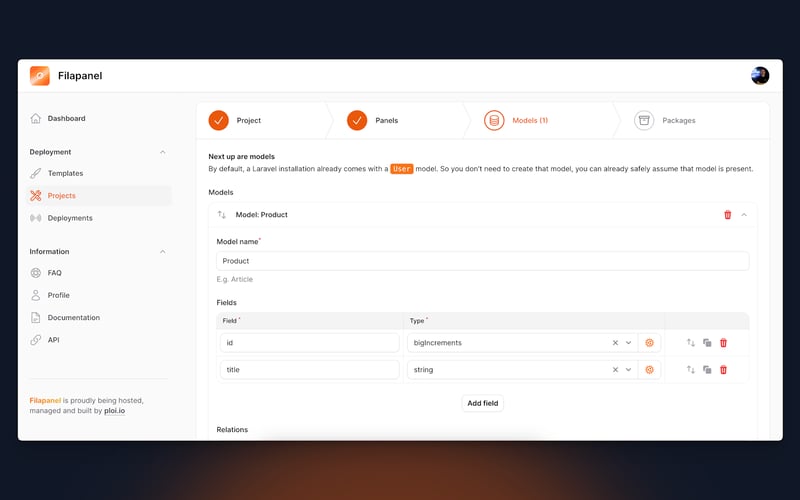
Task: Click the id field name input
Action: [310, 343]
